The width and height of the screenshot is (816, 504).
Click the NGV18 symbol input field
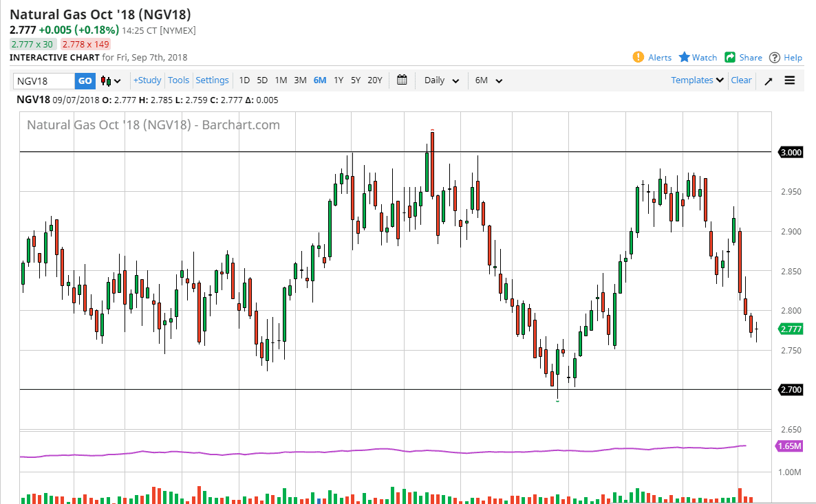[44, 80]
